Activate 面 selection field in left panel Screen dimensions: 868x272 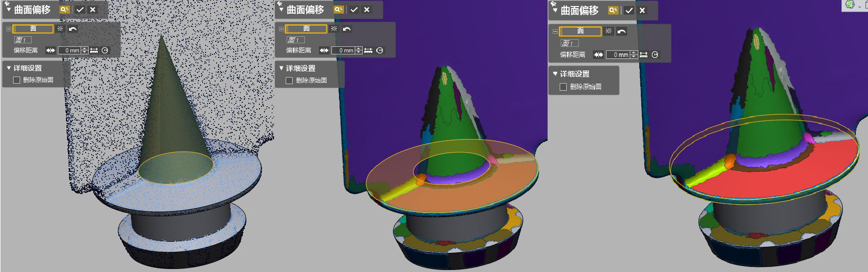(33, 29)
